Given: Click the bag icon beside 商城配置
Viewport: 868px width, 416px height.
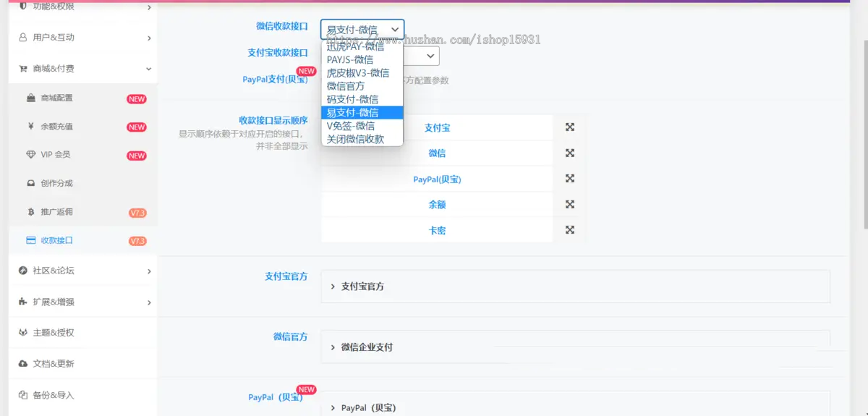Looking at the screenshot, I should [31, 98].
